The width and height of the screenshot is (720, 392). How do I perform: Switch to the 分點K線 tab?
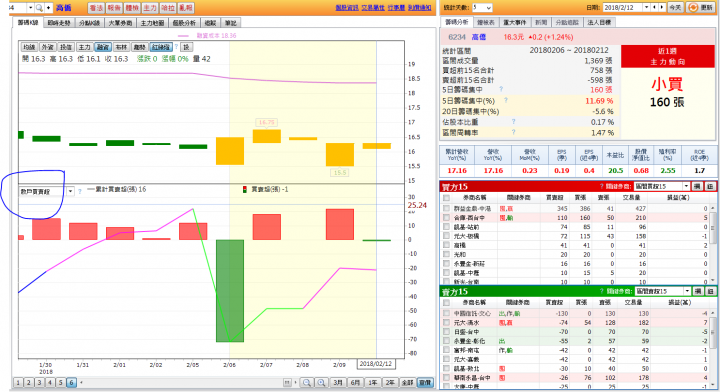[x=89, y=22]
